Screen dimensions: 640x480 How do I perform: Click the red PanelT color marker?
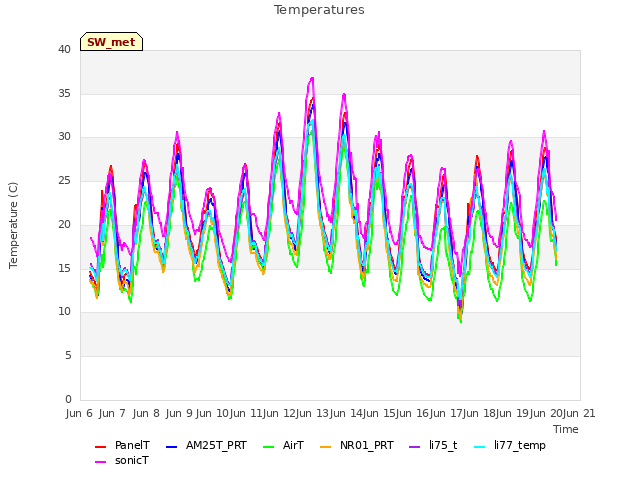click(100, 447)
